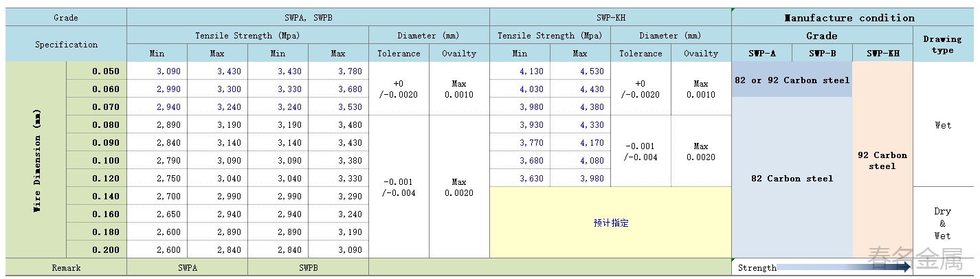The width and height of the screenshot is (980, 279).
Task: Click the Remark row label
Action: tap(66, 267)
